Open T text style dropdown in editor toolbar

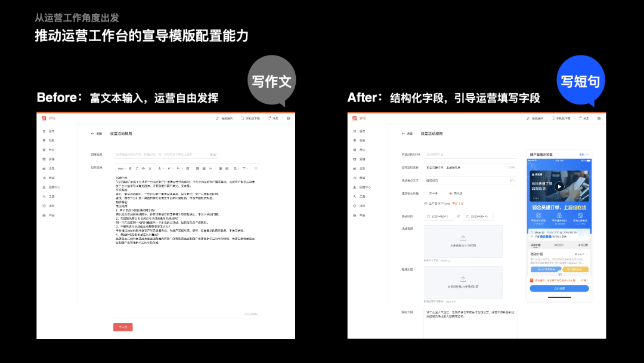coord(245,168)
